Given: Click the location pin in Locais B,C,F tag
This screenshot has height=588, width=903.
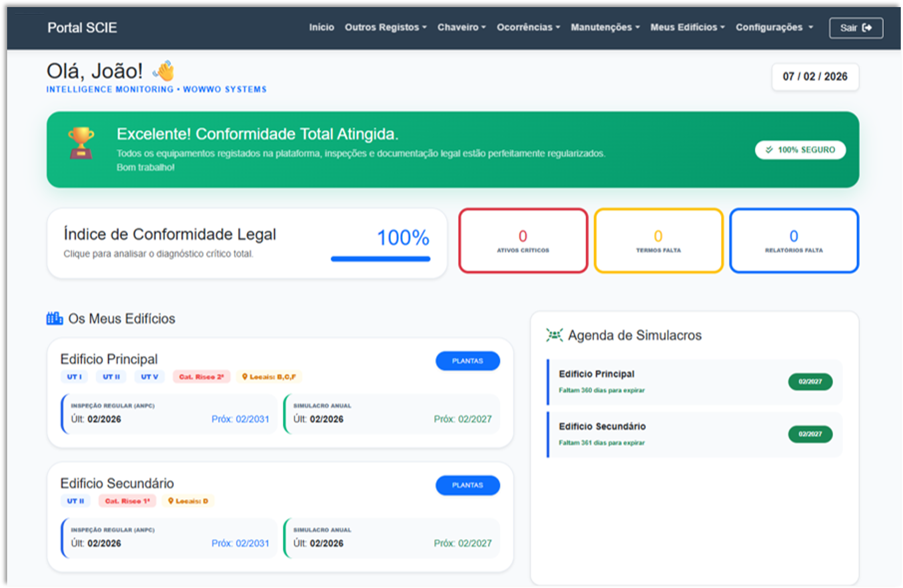Looking at the screenshot, I should click(x=245, y=376).
